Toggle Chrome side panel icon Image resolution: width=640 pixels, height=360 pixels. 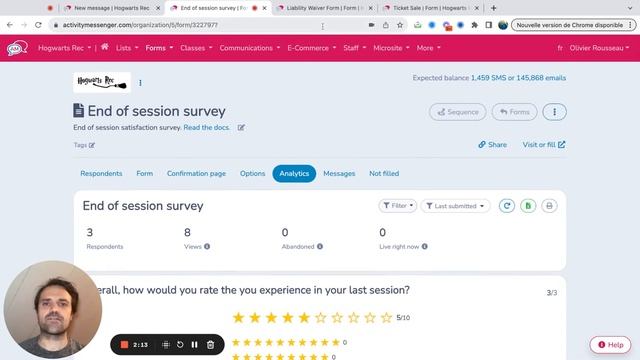tap(489, 25)
